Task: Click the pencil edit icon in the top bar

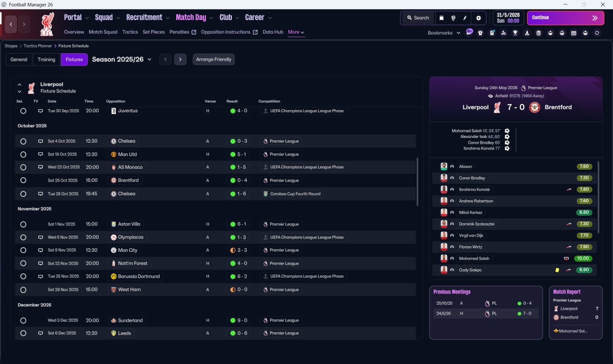Action: [x=465, y=18]
